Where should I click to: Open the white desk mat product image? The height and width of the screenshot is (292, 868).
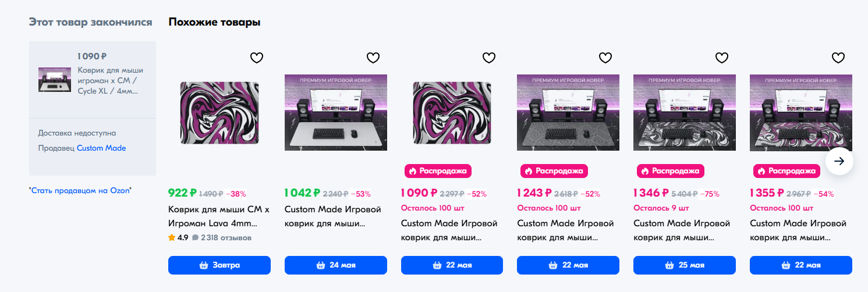pos(336,113)
